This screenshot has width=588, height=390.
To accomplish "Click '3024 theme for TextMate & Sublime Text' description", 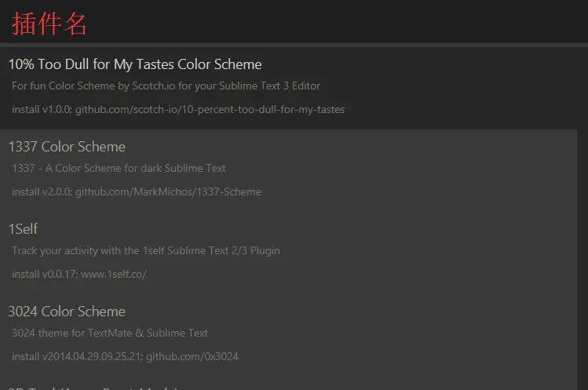I will pyautogui.click(x=109, y=333).
